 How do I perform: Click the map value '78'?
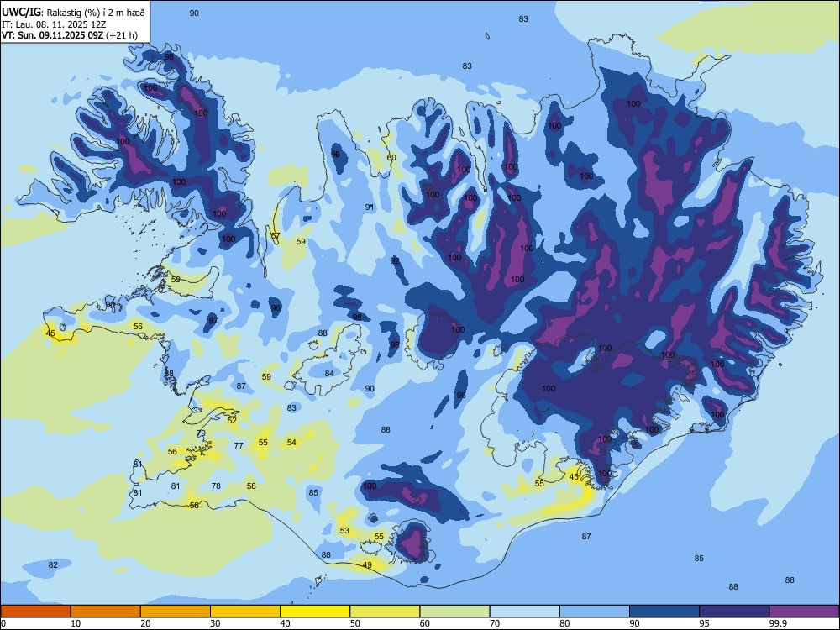click(216, 486)
